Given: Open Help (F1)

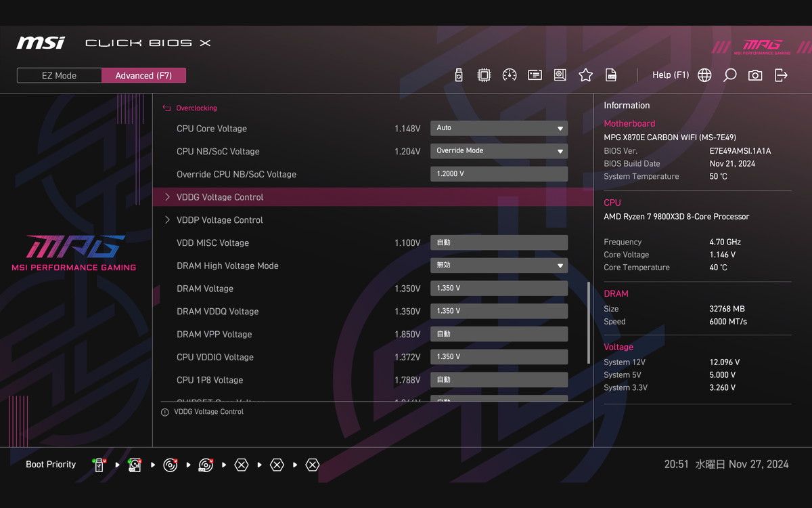Looking at the screenshot, I should tap(671, 75).
